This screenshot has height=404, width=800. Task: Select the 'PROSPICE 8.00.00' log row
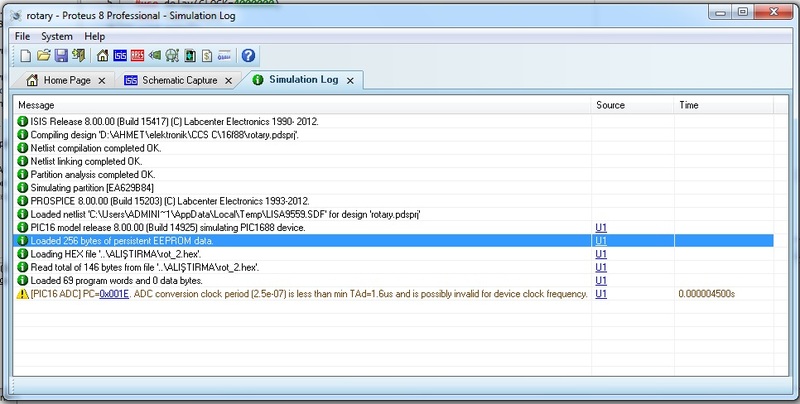coord(393,201)
